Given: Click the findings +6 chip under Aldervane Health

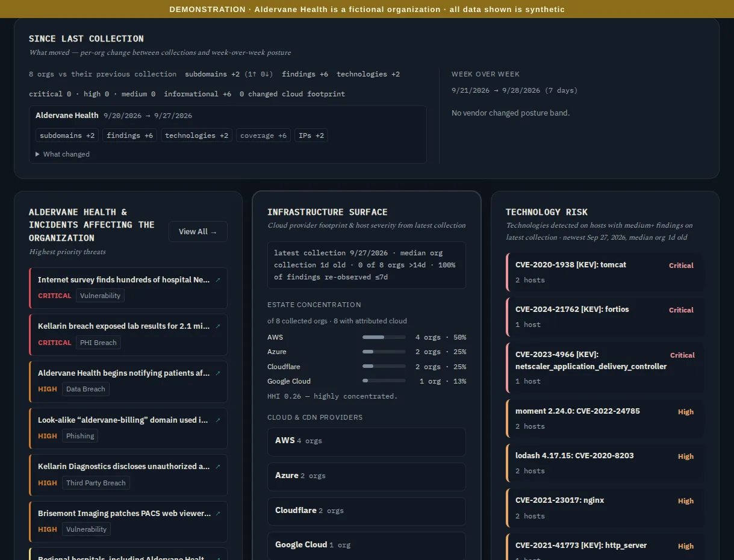Looking at the screenshot, I should pyautogui.click(x=130, y=135).
